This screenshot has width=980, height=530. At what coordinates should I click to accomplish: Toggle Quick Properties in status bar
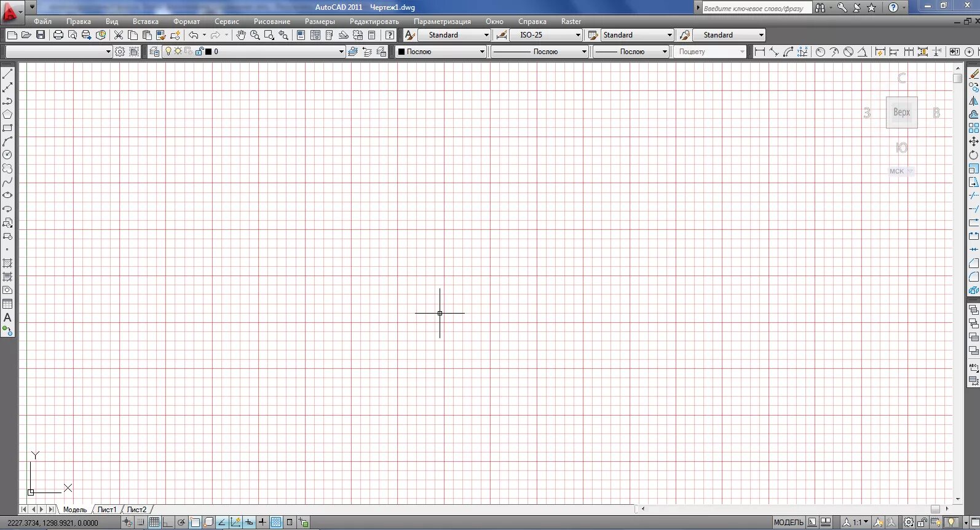290,523
